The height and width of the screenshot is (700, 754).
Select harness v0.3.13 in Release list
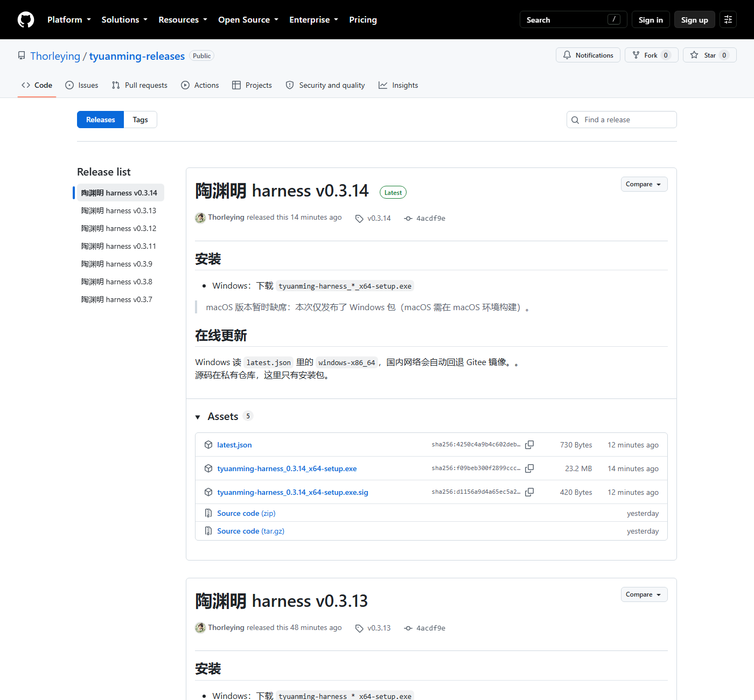(x=119, y=211)
